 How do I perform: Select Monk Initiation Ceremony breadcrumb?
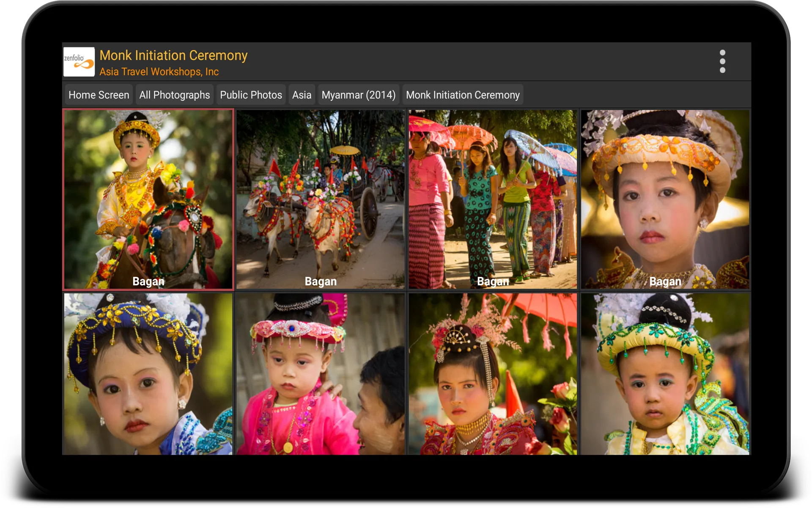(x=463, y=95)
